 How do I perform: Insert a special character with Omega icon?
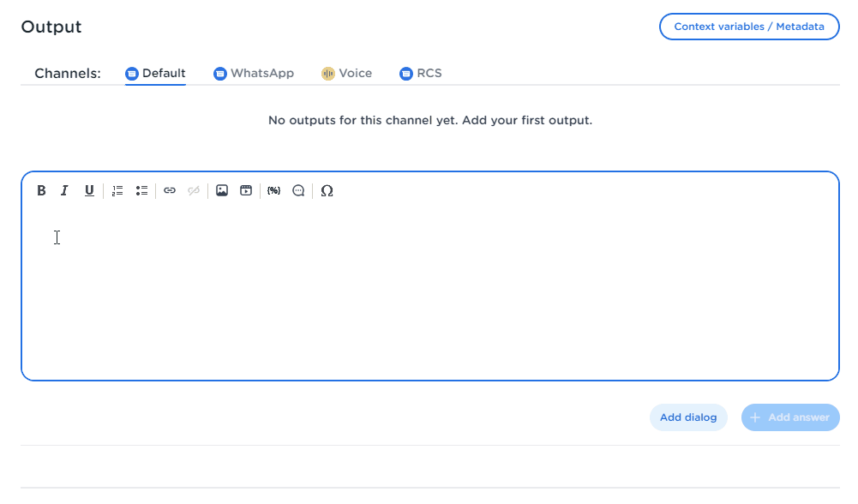coord(327,190)
